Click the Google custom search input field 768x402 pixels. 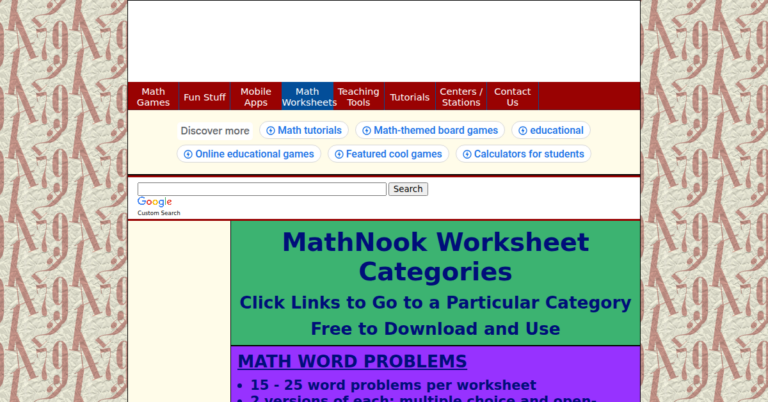tap(262, 189)
